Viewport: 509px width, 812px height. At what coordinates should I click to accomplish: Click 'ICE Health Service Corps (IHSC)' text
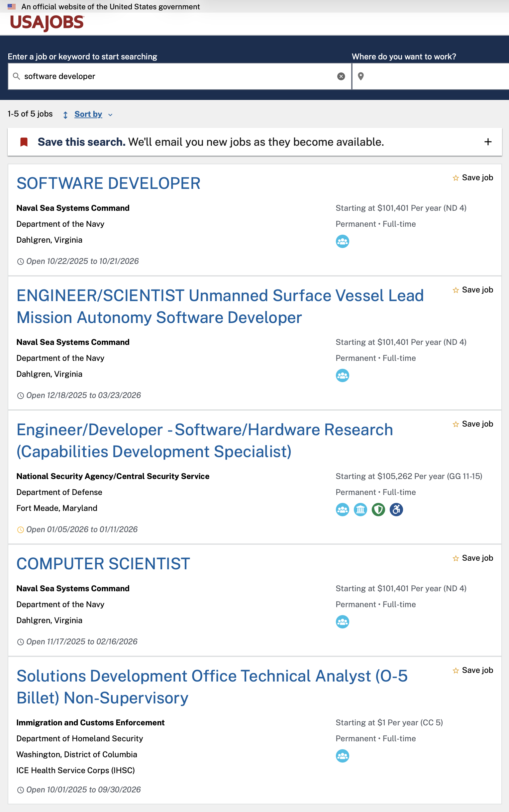[x=76, y=770]
